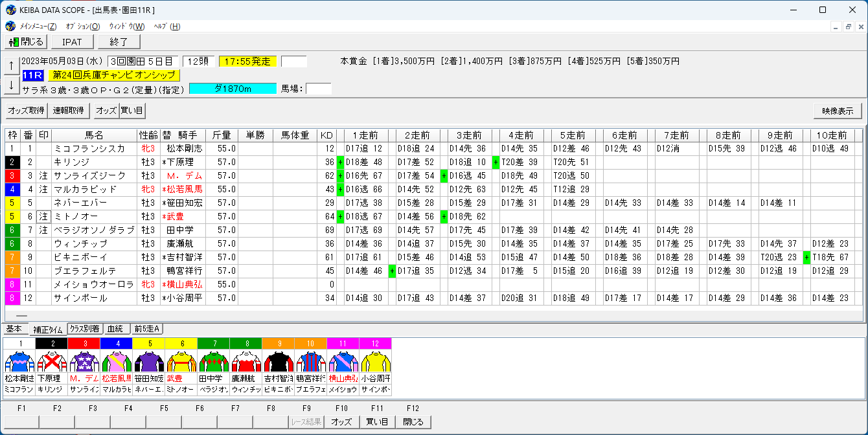
Task: Click the 終了 button
Action: click(119, 41)
